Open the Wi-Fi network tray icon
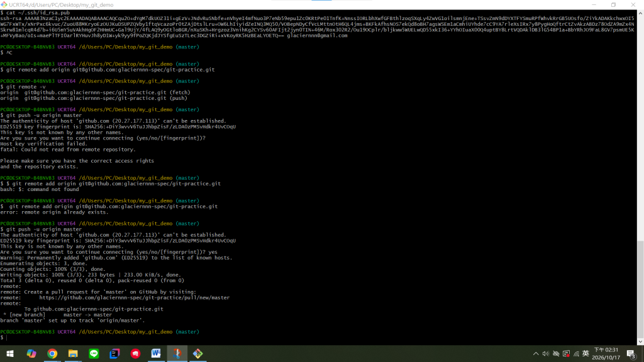This screenshot has width=644, height=362. pyautogui.click(x=576, y=354)
